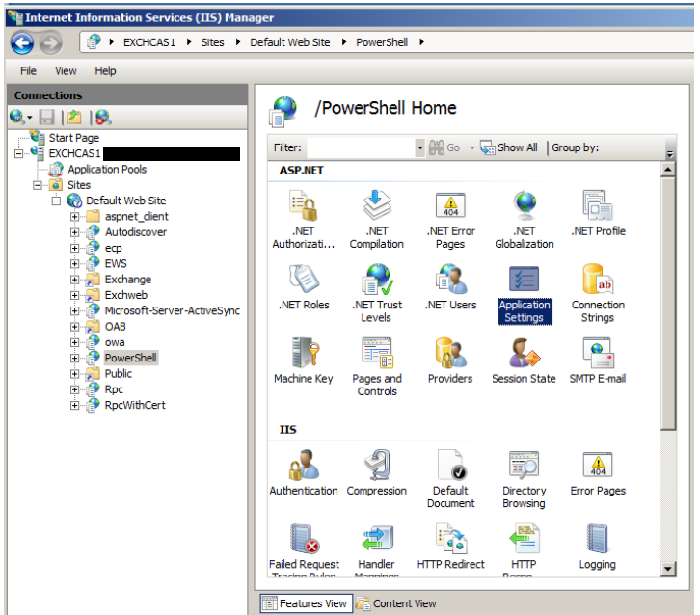Open Session State feature
700x615 pixels.
coord(525,361)
